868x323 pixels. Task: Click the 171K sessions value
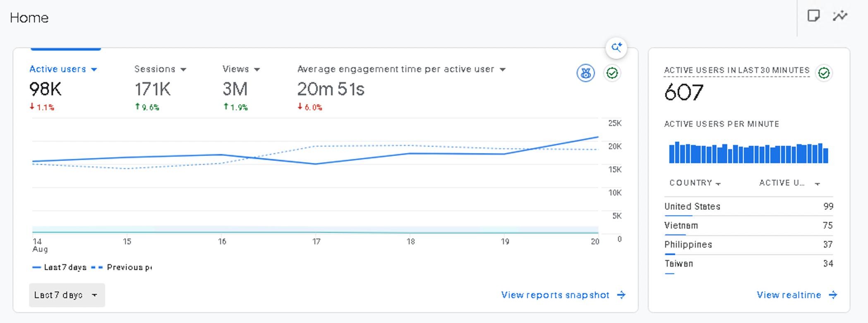pyautogui.click(x=153, y=89)
